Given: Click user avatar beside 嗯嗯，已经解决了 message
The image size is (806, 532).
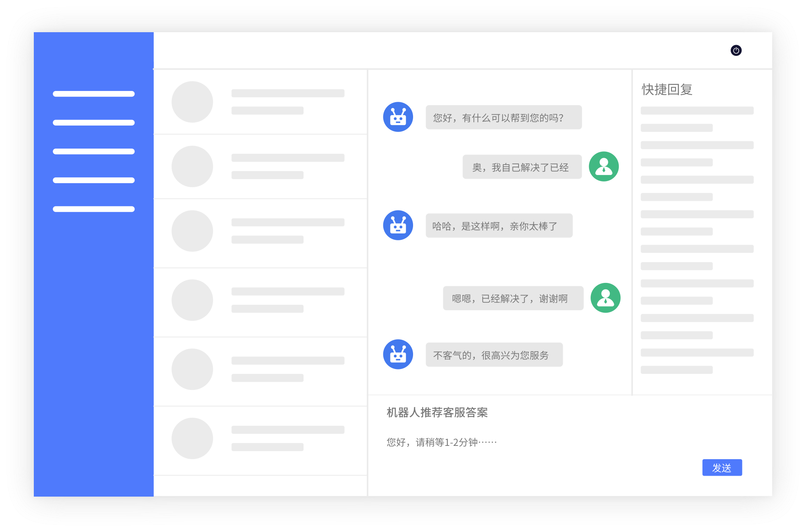Looking at the screenshot, I should [x=605, y=298].
